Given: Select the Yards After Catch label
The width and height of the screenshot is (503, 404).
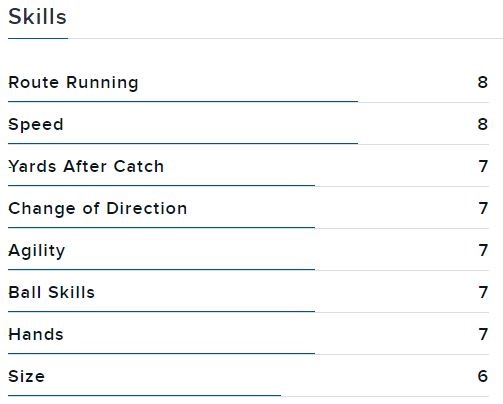Looking at the screenshot, I should click(x=86, y=166).
